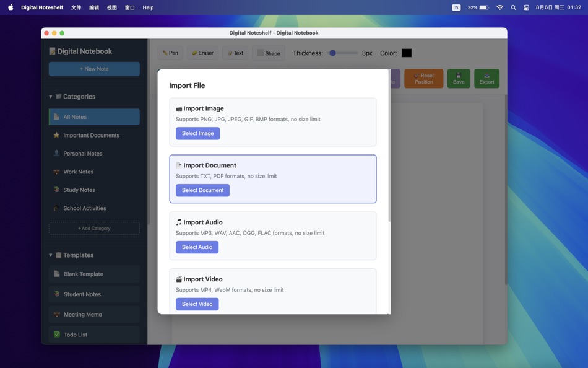
Task: Open Spotlight search icon
Action: [513, 7]
